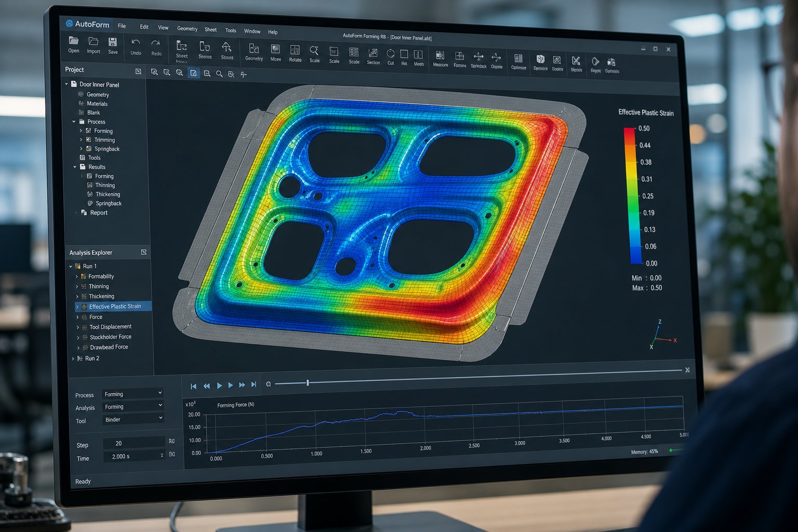Open the Report item in Project tree
798x532 pixels.
99,212
